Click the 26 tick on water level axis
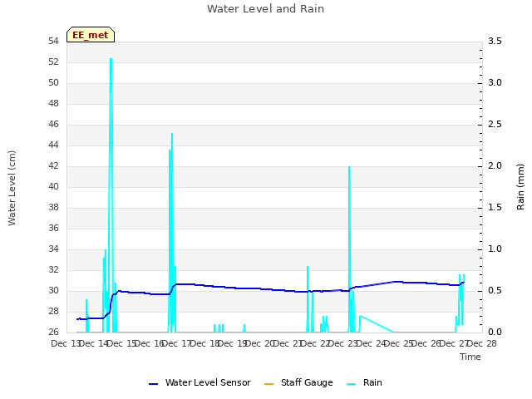 tap(53, 332)
